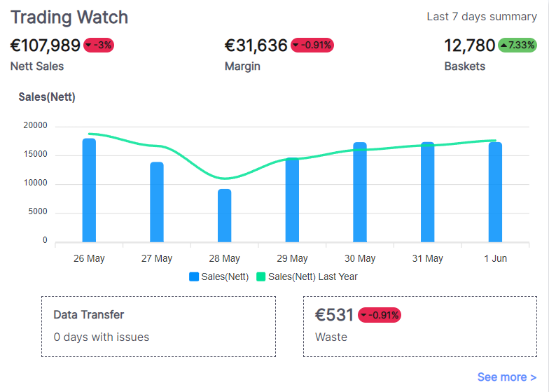This screenshot has height=392, width=549.
Task: Click the Baskets 7.33% up badge
Action: [x=517, y=45]
